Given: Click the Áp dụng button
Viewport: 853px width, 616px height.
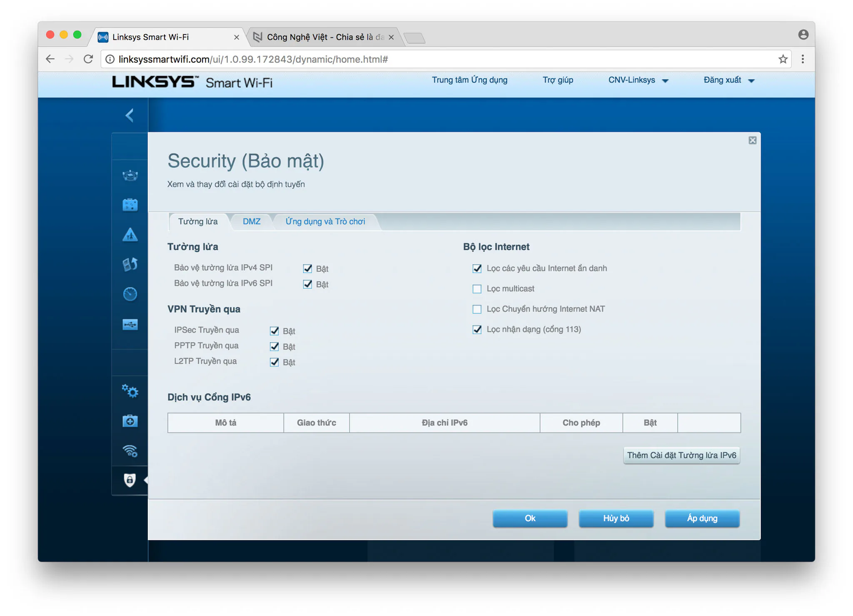Looking at the screenshot, I should click(x=702, y=518).
